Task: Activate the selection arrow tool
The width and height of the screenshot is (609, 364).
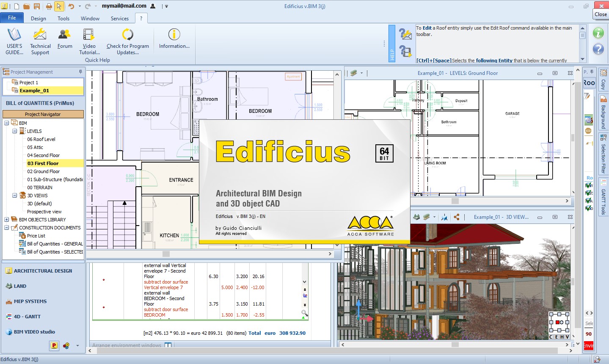Action: 59,6
